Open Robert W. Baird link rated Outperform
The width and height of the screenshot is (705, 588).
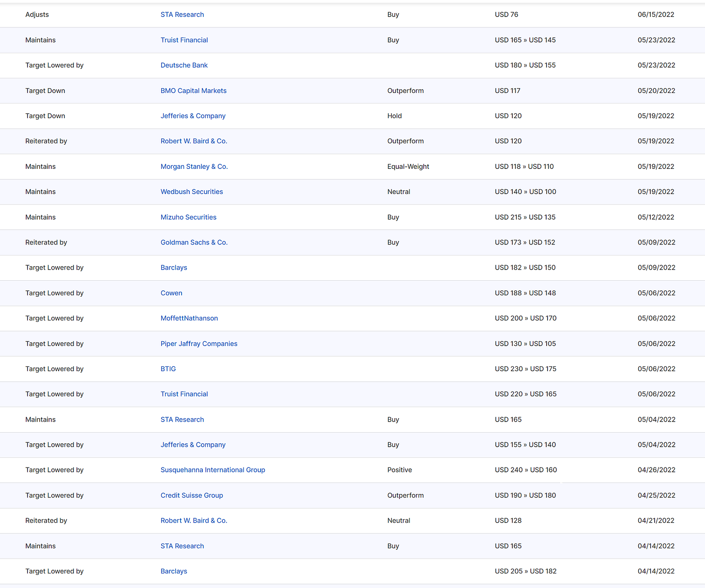(194, 141)
